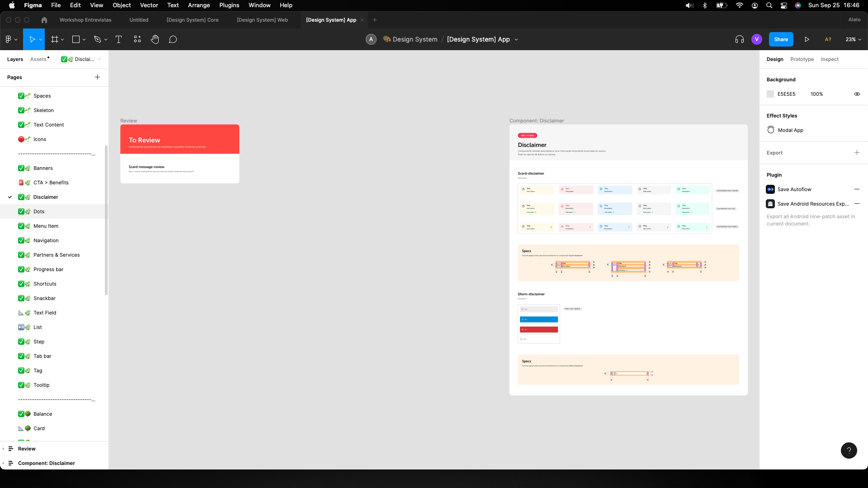Select the Hand tool
868x488 pixels.
155,39
